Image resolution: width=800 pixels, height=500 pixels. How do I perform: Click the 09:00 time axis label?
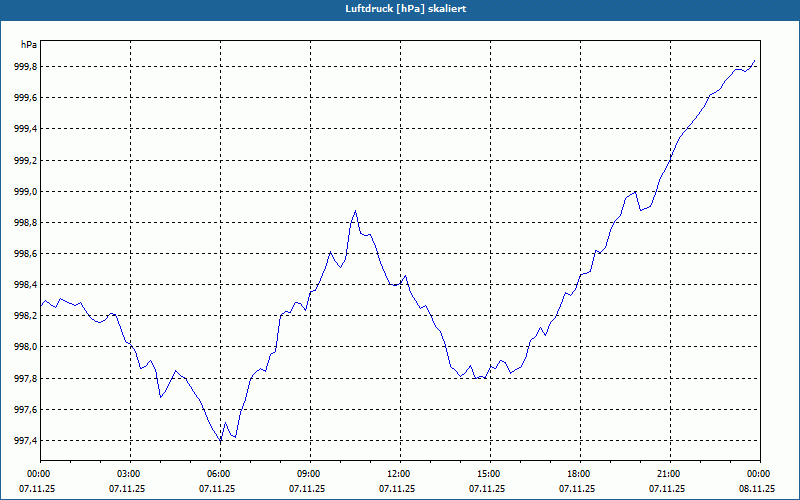coord(308,473)
